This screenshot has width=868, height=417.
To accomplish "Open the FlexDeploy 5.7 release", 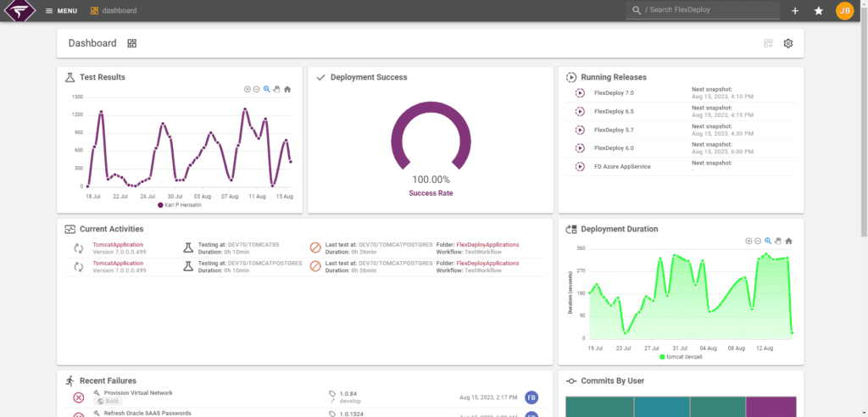I will click(614, 130).
